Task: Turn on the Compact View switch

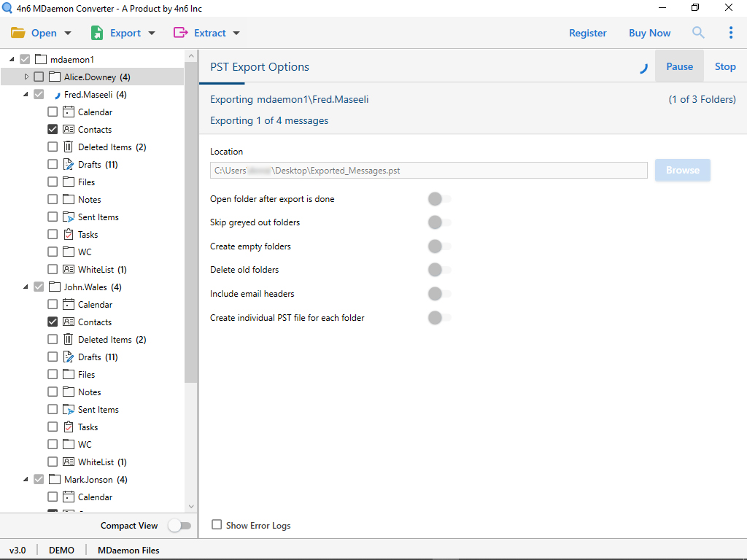Action: click(x=179, y=526)
